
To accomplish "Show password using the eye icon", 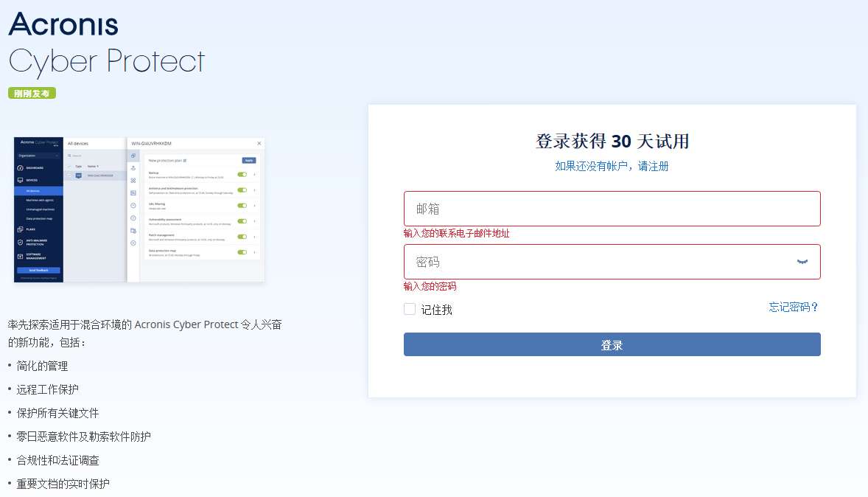I will [802, 262].
